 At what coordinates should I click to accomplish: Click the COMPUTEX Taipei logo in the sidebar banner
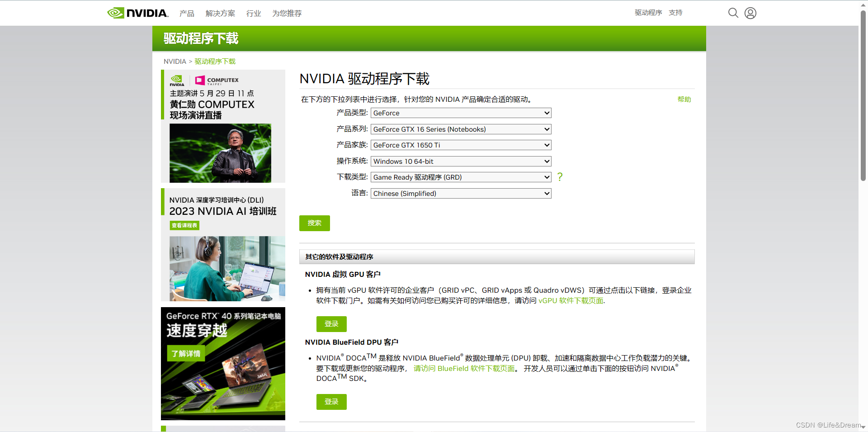click(x=217, y=81)
